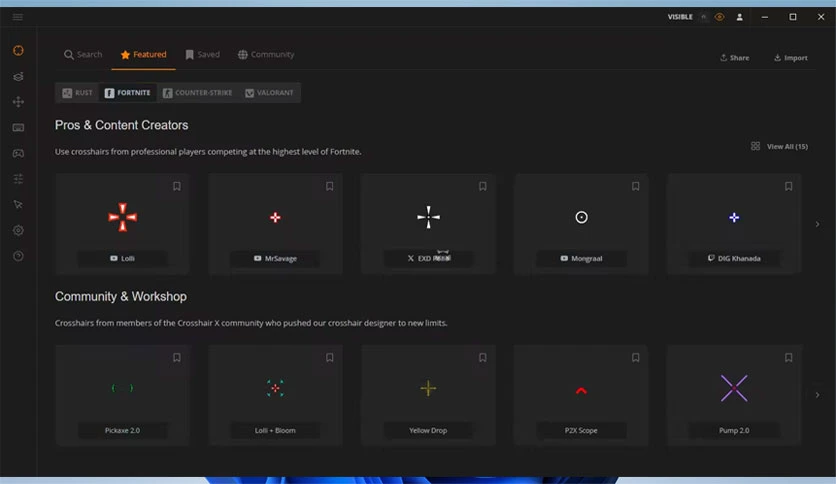Select the P2X Scope red chevron crosshair
The width and height of the screenshot is (836, 484).
[x=581, y=391]
